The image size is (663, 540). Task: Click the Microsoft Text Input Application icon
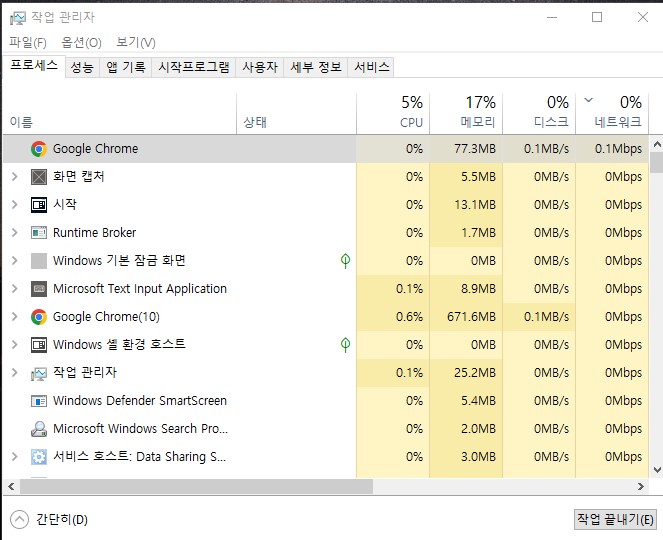(x=39, y=289)
